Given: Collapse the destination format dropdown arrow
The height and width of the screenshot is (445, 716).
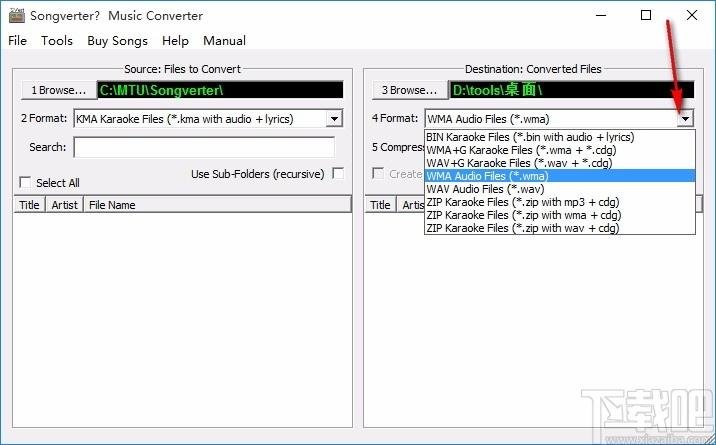Looking at the screenshot, I should [x=685, y=119].
